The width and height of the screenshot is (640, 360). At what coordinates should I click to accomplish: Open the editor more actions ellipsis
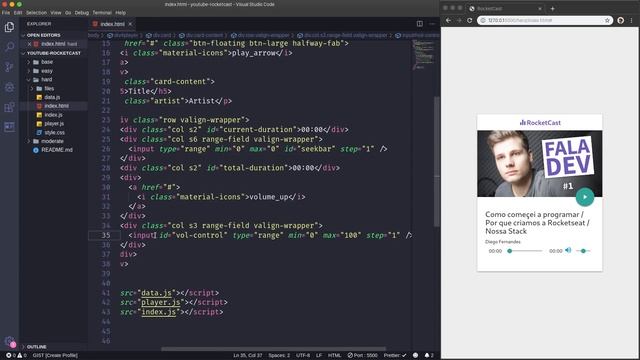432,24
